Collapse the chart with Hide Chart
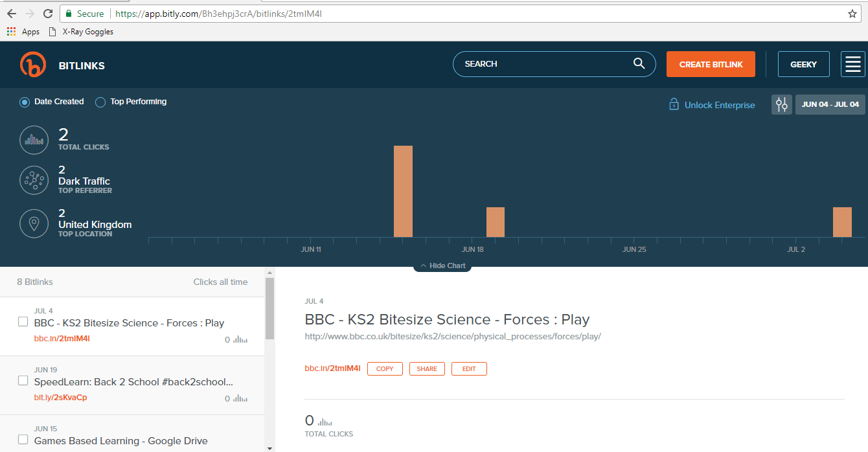868x452 pixels. point(442,265)
